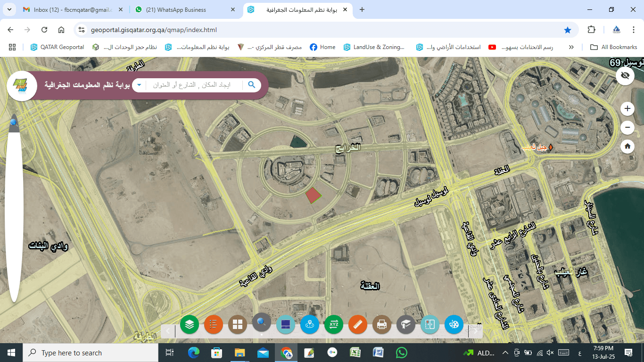Open the paint palette draw tool
This screenshot has height=362, width=644.
[x=454, y=324]
